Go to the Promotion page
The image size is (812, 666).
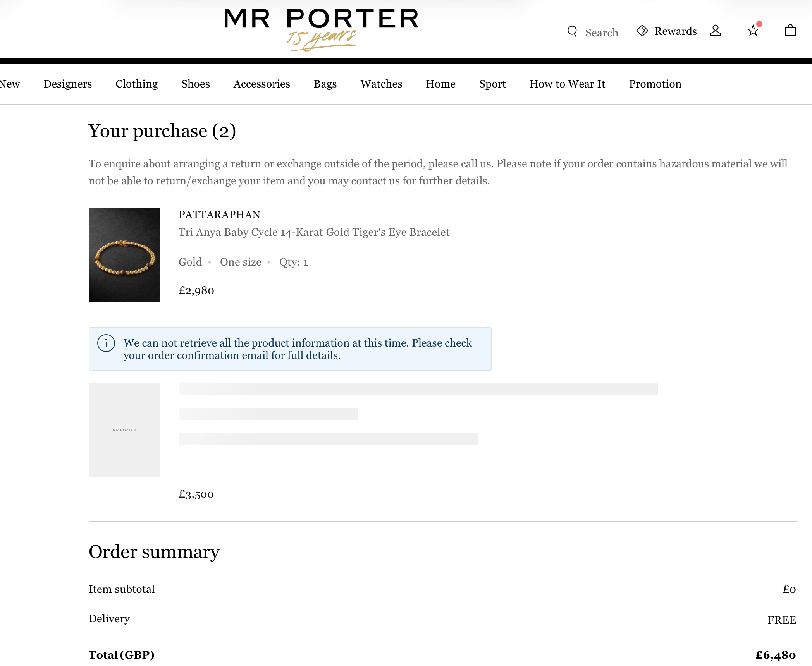pos(655,84)
